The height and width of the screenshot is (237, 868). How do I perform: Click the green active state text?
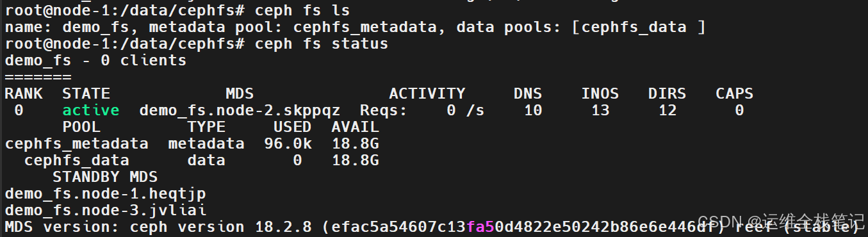pyautogui.click(x=91, y=110)
